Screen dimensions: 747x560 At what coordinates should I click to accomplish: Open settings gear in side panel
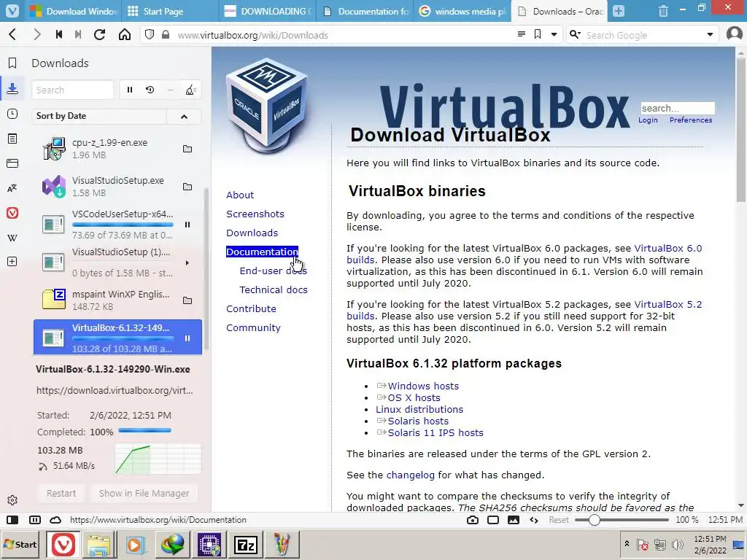(x=12, y=500)
